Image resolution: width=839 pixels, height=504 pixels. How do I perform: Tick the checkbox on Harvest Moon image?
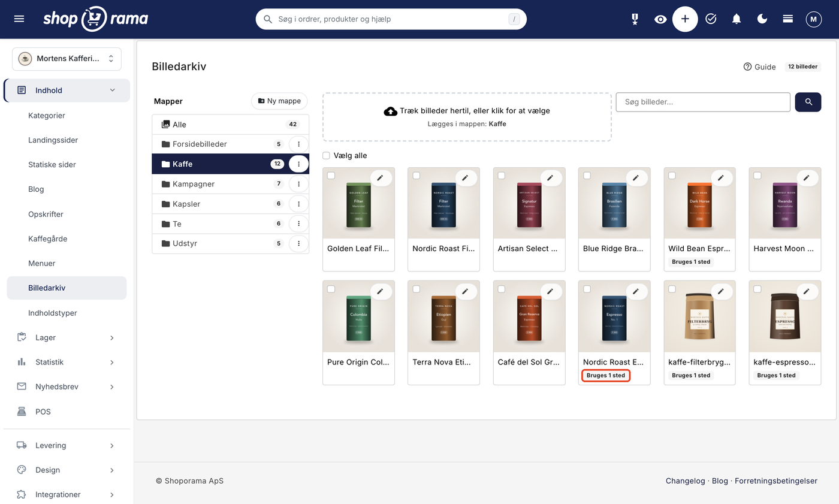[x=757, y=176]
